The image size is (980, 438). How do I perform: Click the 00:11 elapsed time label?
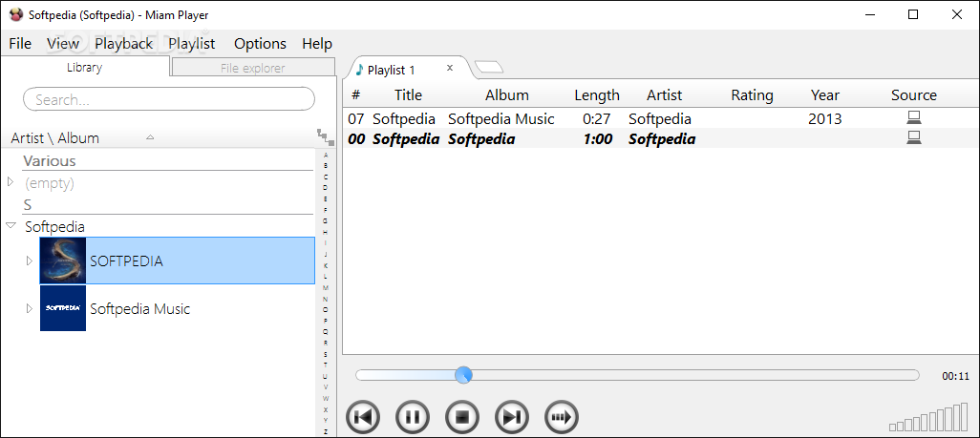click(x=955, y=376)
